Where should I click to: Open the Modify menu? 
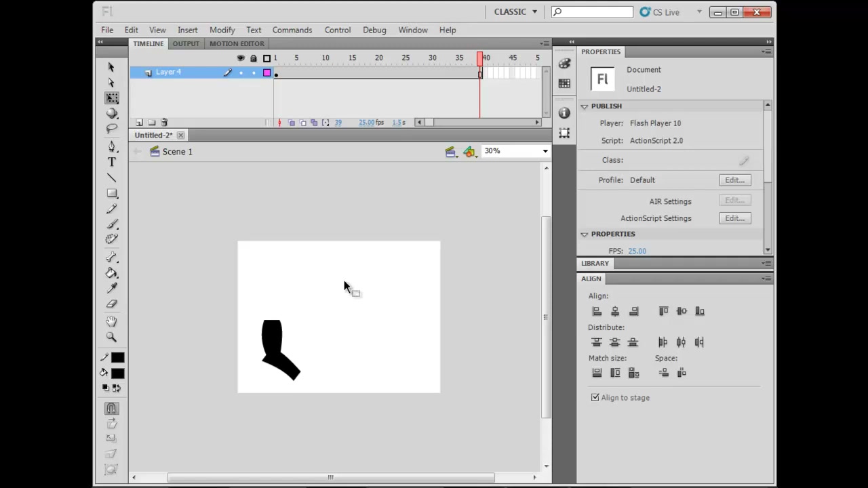(x=222, y=30)
